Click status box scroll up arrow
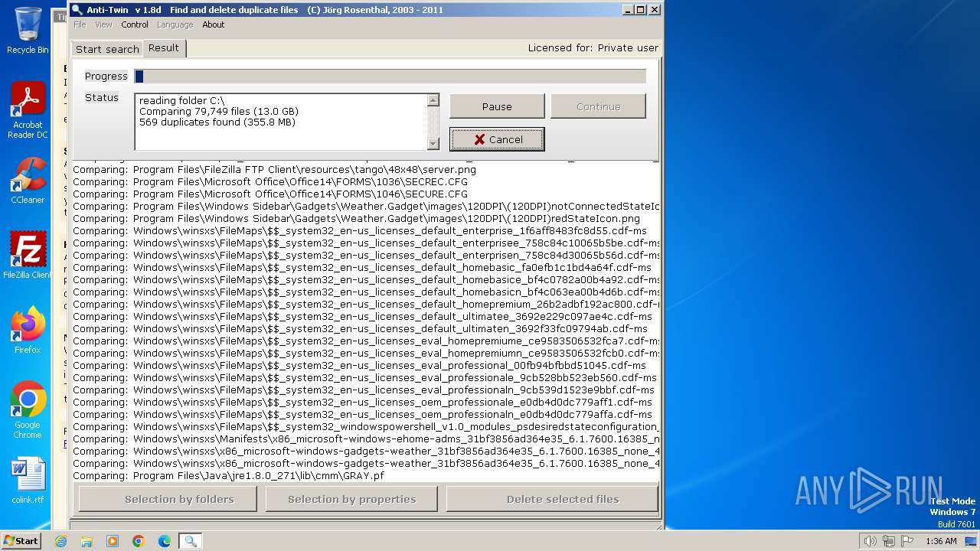 coord(433,99)
